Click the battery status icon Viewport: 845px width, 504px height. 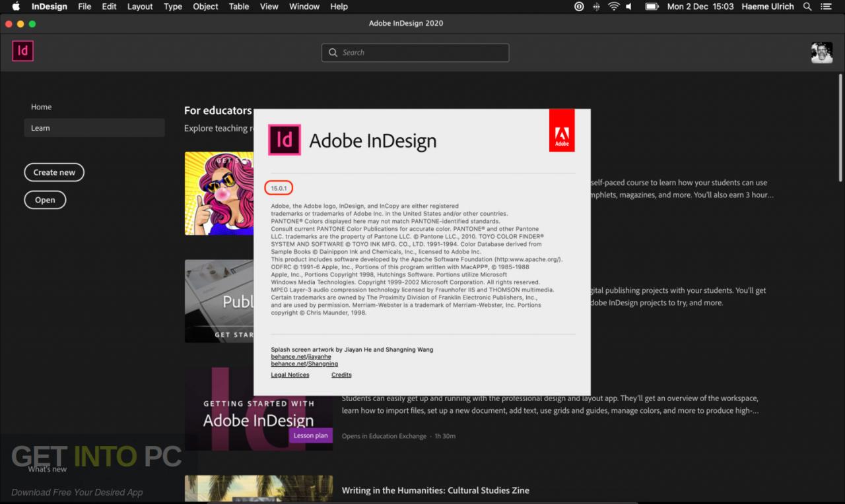652,7
